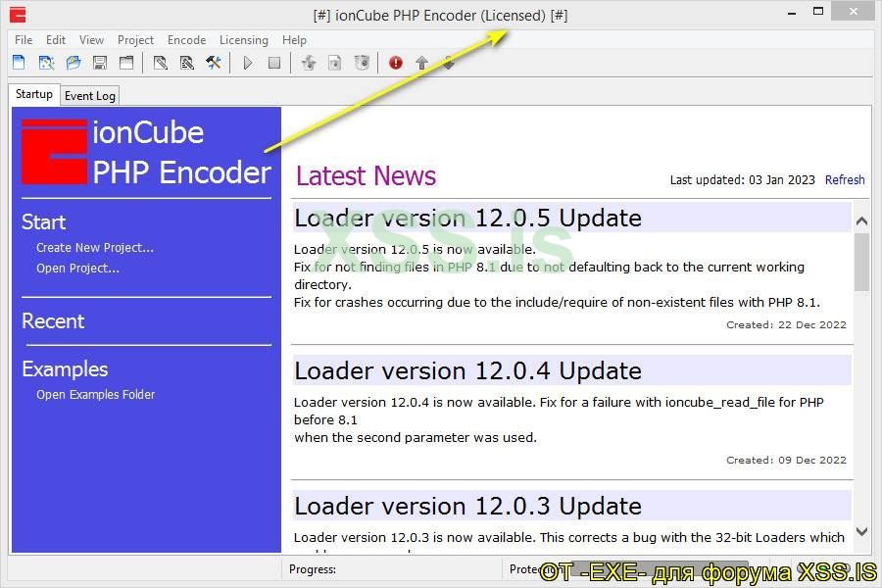Click the Loader version 12.0.5 Update headline
The width and height of the screenshot is (882, 588).
point(468,219)
